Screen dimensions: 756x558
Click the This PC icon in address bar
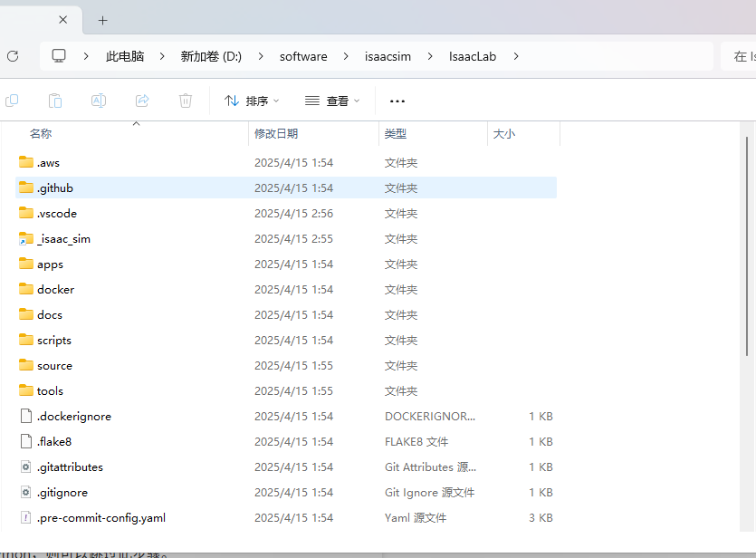[x=59, y=55]
